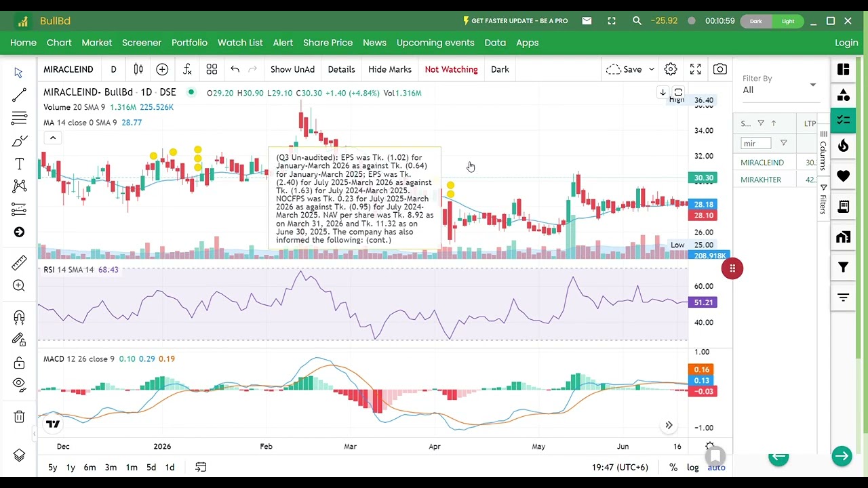Open the favorites heart panel
This screenshot has width=868, height=488.
[844, 176]
